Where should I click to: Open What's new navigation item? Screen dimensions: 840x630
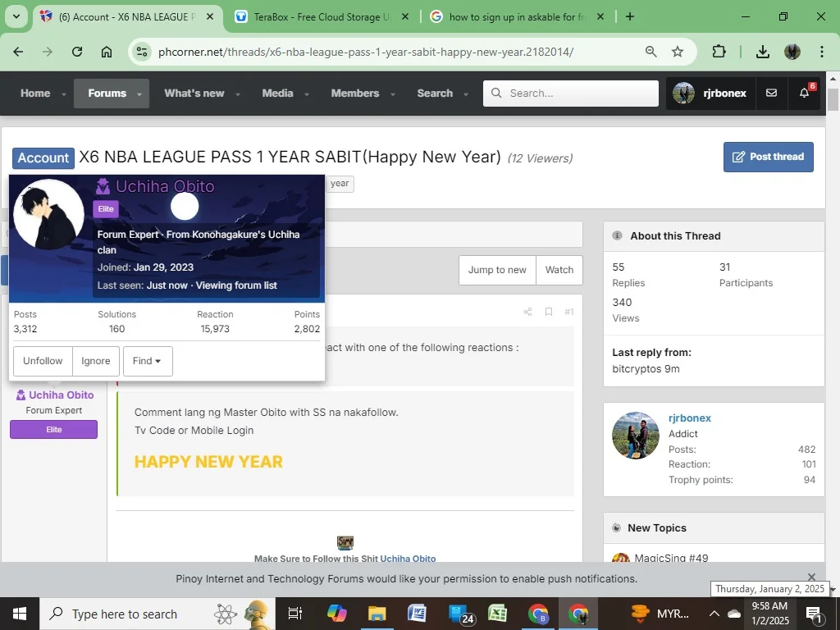click(x=194, y=94)
